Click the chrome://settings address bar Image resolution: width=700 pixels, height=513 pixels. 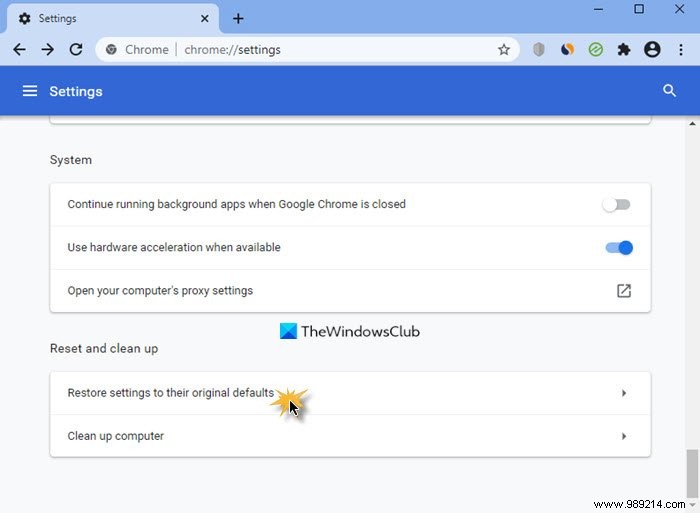coord(307,50)
